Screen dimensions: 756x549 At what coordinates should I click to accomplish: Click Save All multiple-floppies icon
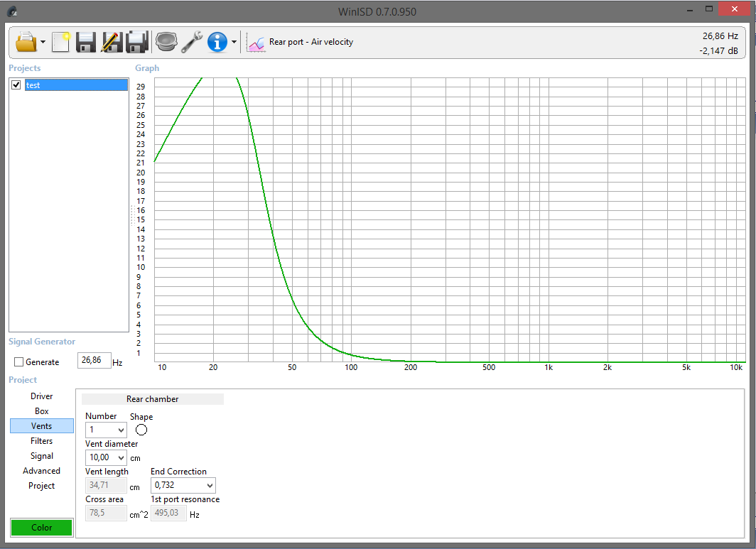click(x=137, y=42)
